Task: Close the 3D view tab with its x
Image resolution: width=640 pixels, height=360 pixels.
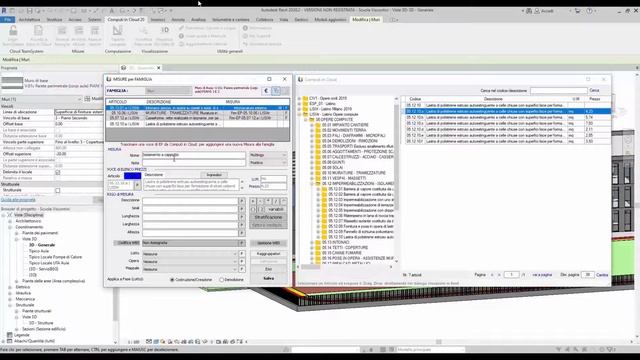Action: click(159, 68)
